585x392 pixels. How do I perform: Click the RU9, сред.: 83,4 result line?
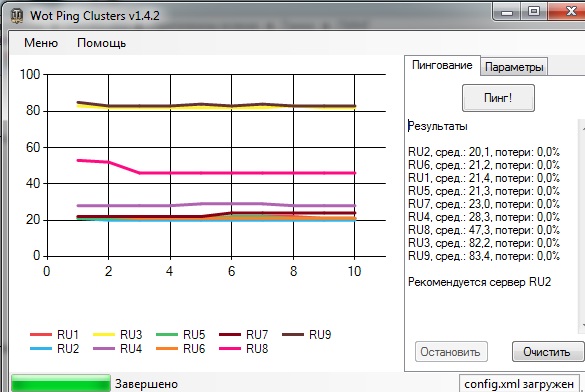[484, 256]
